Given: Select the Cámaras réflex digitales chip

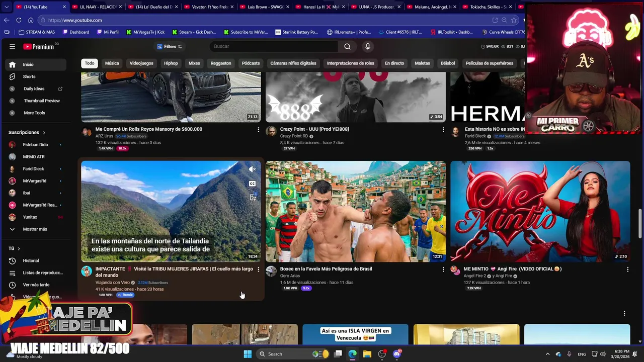Looking at the screenshot, I should coord(293,63).
